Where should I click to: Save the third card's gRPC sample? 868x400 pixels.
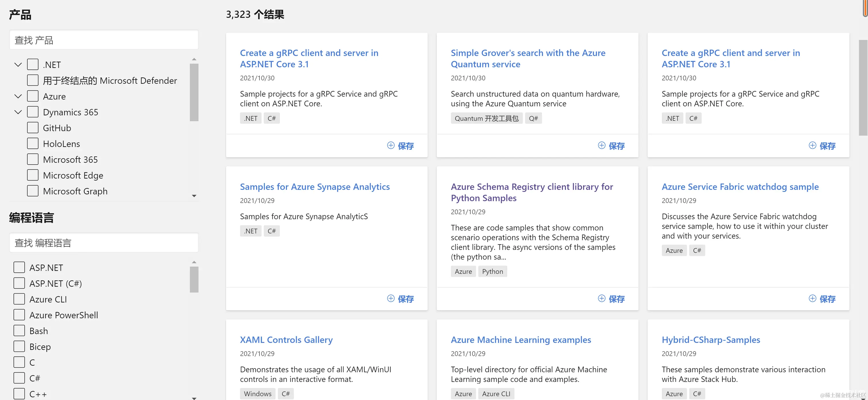[x=822, y=146]
